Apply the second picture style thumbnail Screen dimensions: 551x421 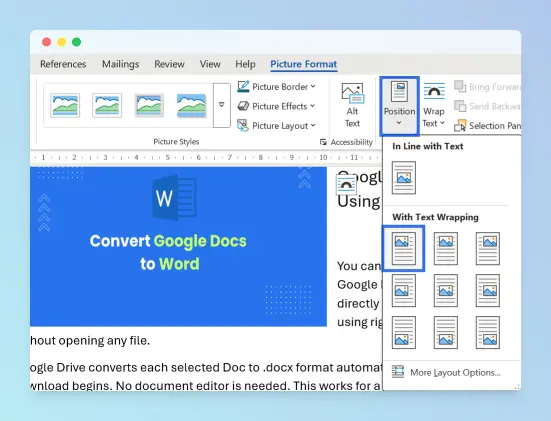click(x=107, y=105)
